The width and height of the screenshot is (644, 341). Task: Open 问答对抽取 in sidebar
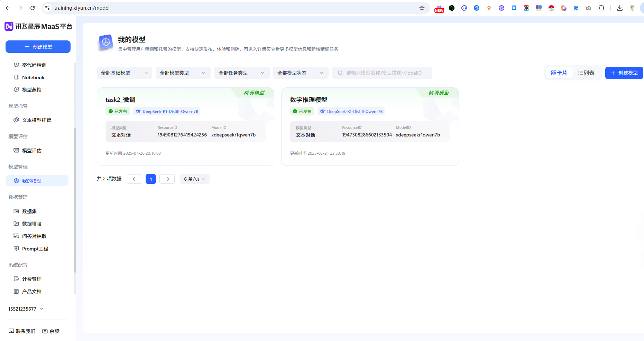click(34, 236)
